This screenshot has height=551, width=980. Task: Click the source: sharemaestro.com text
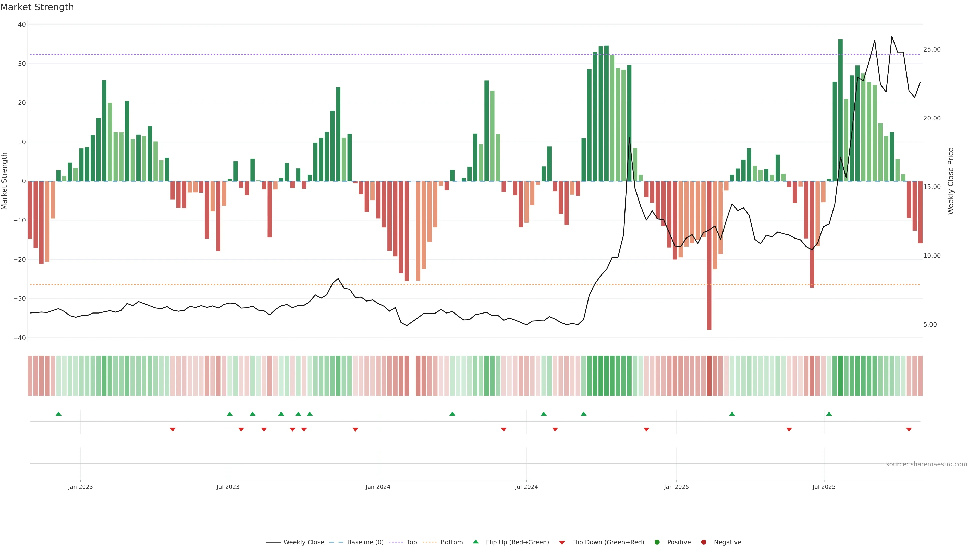(926, 464)
